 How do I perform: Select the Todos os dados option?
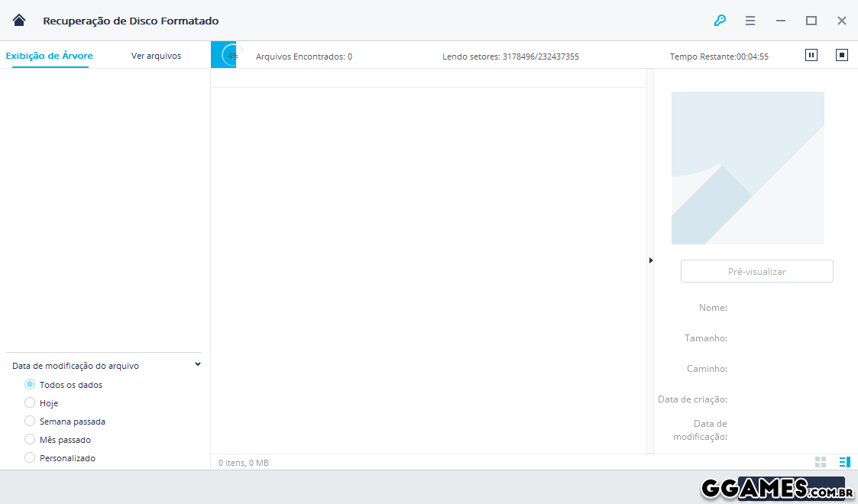coord(30,384)
